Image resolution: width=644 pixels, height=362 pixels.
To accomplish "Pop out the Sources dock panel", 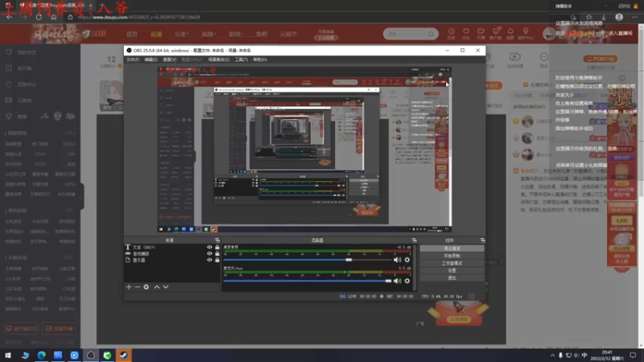I will click(x=217, y=240).
